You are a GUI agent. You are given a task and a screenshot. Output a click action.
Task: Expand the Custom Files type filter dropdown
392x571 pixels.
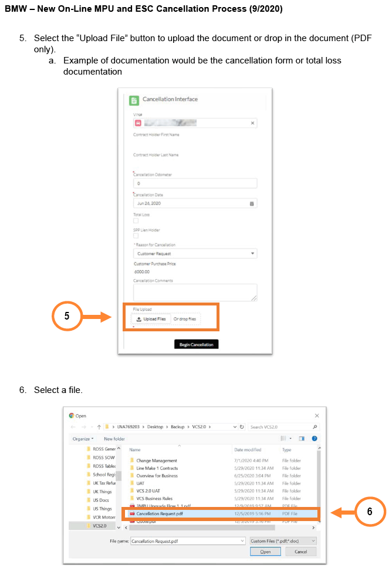point(283,540)
